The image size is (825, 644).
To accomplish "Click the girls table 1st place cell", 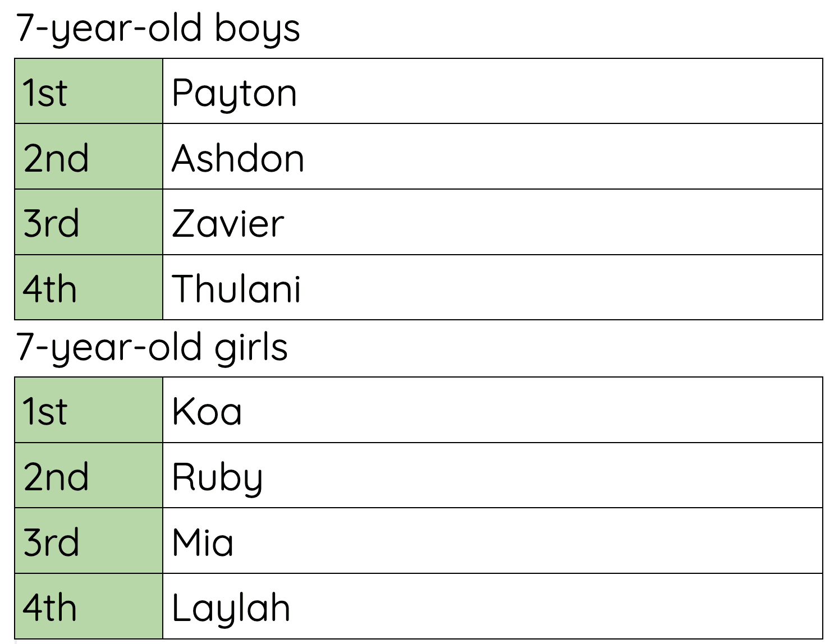I will (x=89, y=410).
